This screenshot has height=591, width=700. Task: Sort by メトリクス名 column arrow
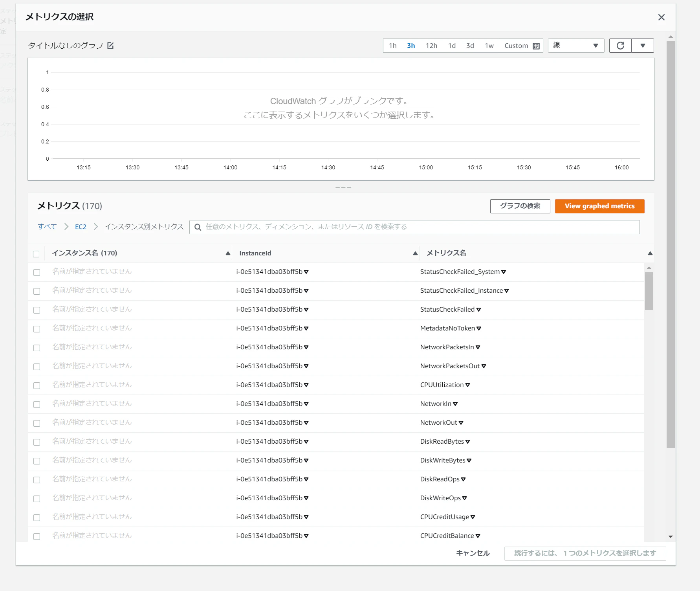pyautogui.click(x=650, y=253)
